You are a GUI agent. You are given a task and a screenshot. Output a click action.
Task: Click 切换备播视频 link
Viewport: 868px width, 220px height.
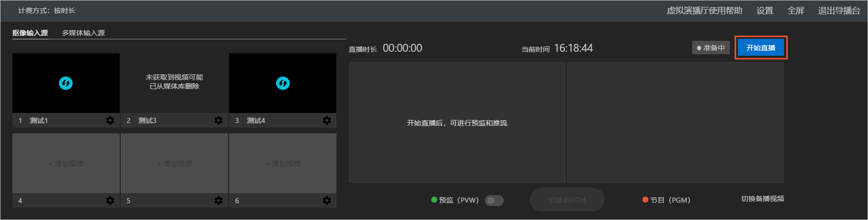[x=763, y=199]
